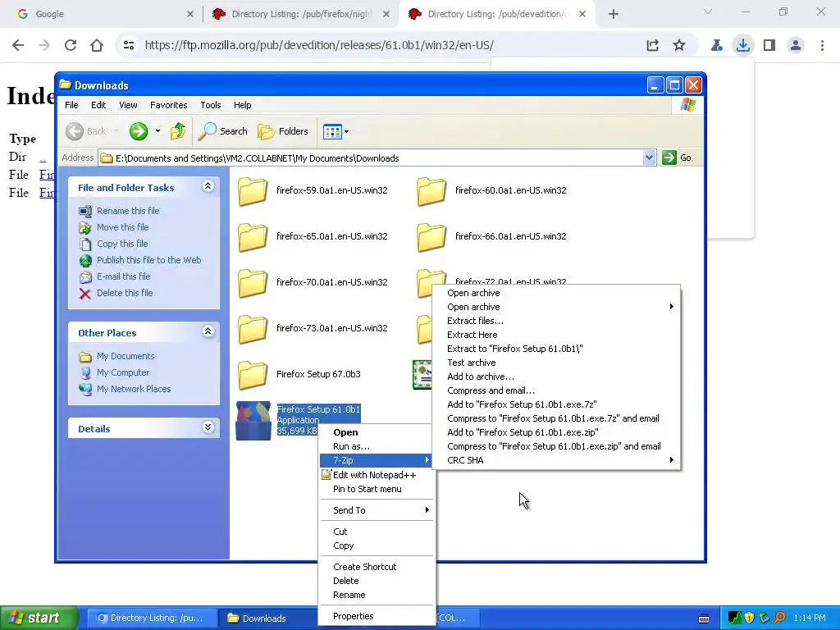The height and width of the screenshot is (630, 840).
Task: Open a new Chrome tab
Action: pyautogui.click(x=614, y=14)
